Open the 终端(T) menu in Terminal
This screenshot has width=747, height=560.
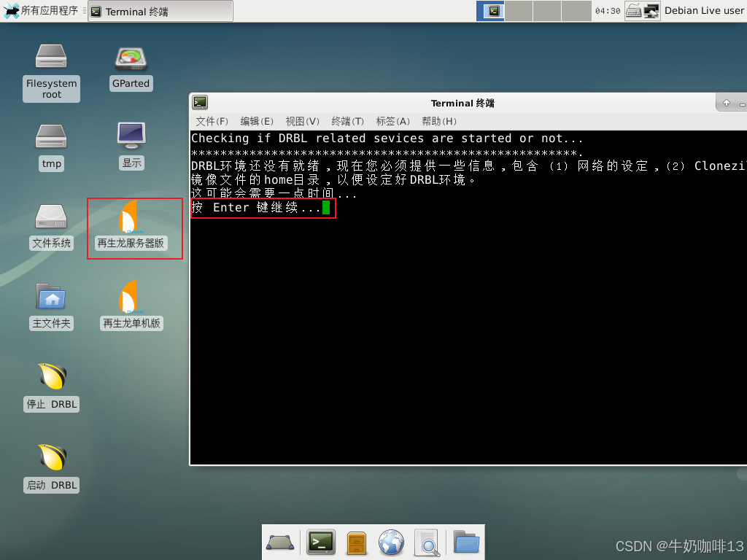[347, 122]
